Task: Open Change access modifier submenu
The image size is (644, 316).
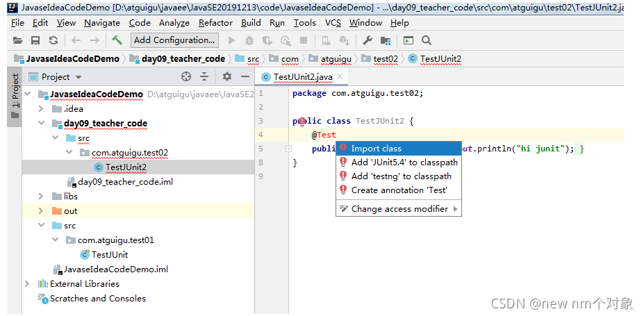Action: (398, 209)
